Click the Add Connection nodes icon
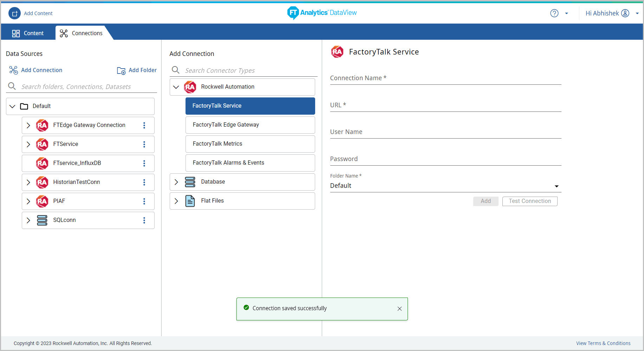The height and width of the screenshot is (351, 644). 13,70
